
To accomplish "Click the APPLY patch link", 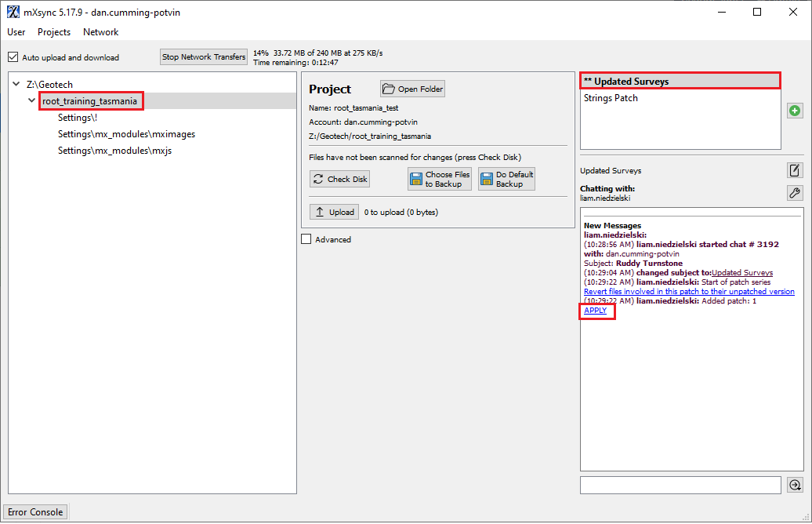I will click(x=595, y=311).
